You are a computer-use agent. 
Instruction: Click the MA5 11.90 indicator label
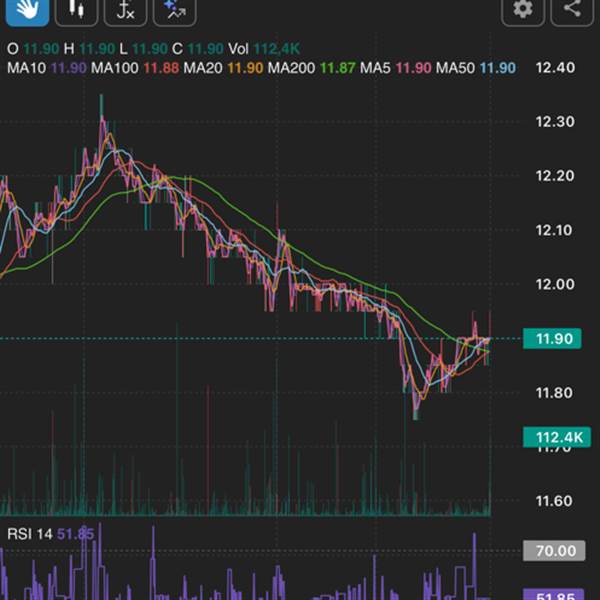tap(396, 68)
